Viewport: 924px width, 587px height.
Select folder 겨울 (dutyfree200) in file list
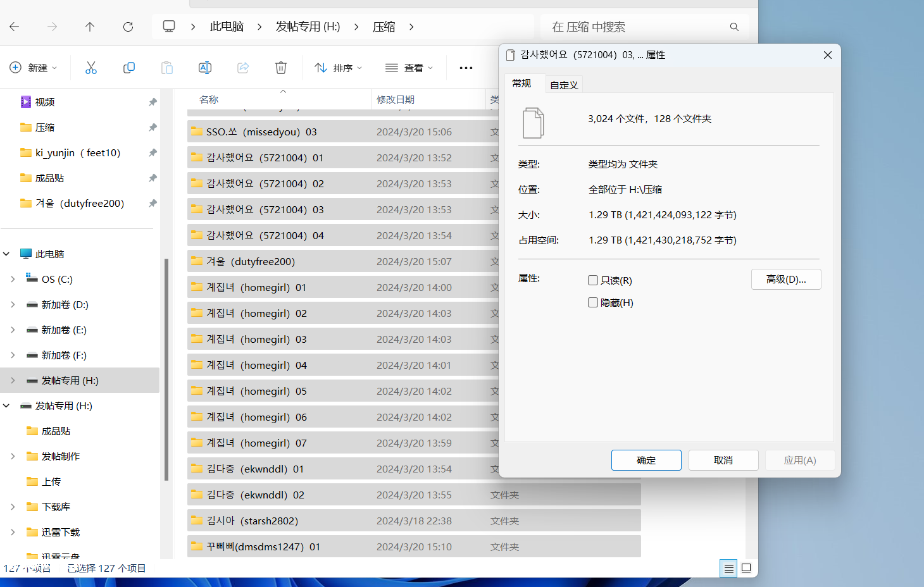pyautogui.click(x=343, y=261)
